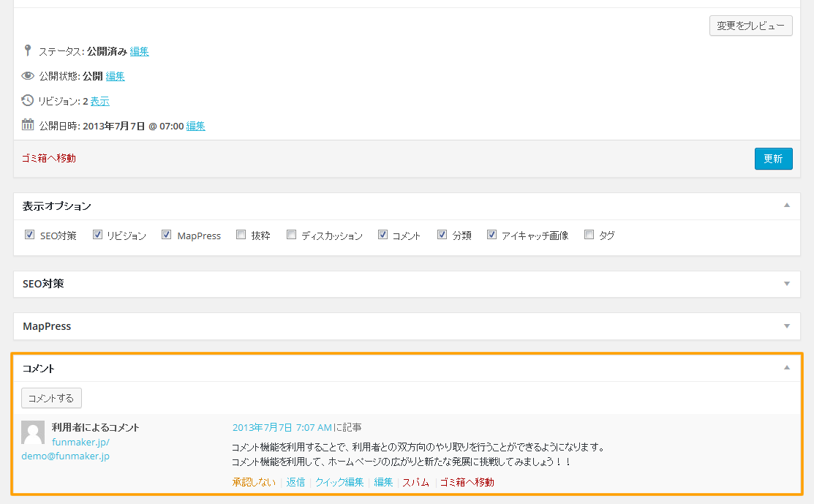Check the ディスカッション option

(291, 234)
